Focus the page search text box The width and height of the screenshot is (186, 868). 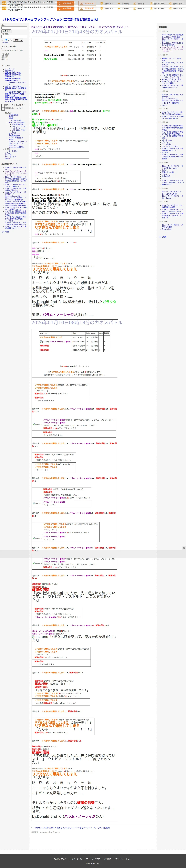tap(14, 28)
